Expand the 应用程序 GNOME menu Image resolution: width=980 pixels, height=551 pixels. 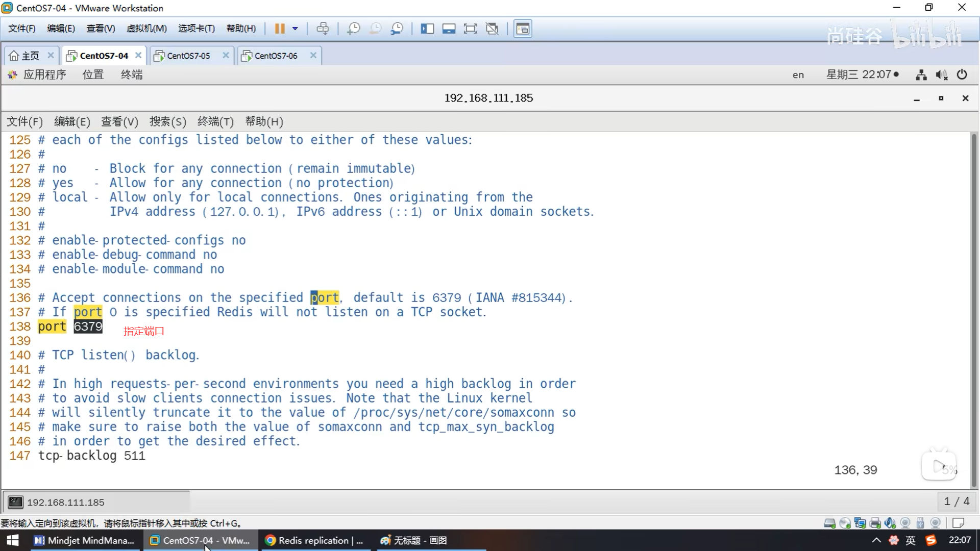pyautogui.click(x=44, y=74)
